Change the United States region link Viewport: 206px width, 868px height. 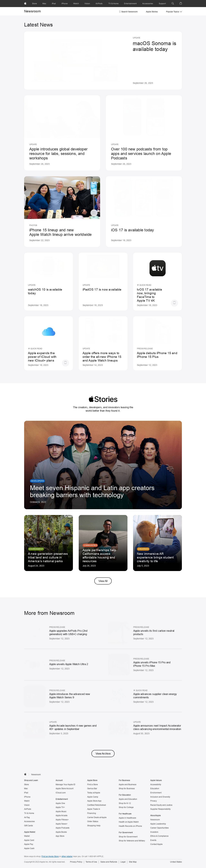pyautogui.click(x=176, y=862)
